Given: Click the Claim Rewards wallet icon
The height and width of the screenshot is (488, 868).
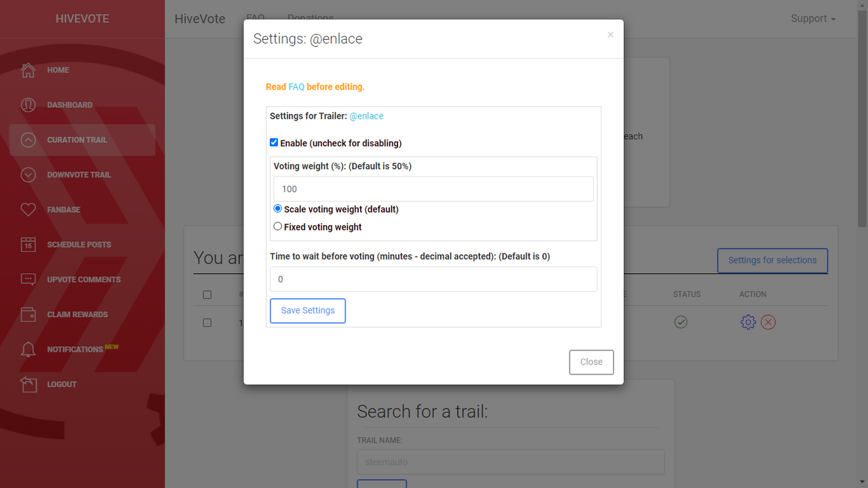Looking at the screenshot, I should click(x=28, y=314).
